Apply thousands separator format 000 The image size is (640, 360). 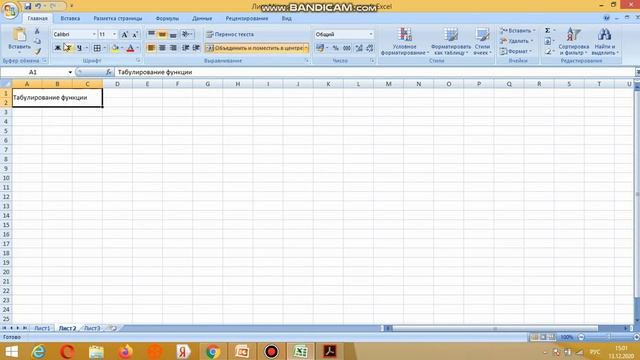347,48
